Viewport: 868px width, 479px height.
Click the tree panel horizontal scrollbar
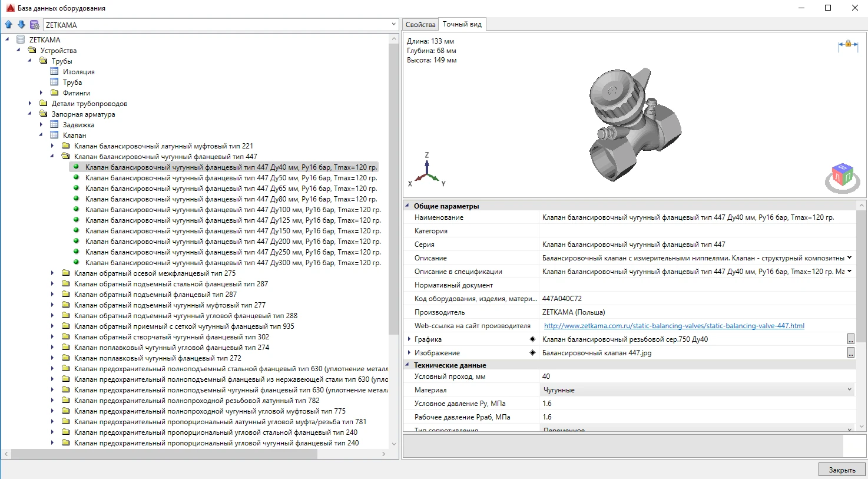[x=165, y=454]
